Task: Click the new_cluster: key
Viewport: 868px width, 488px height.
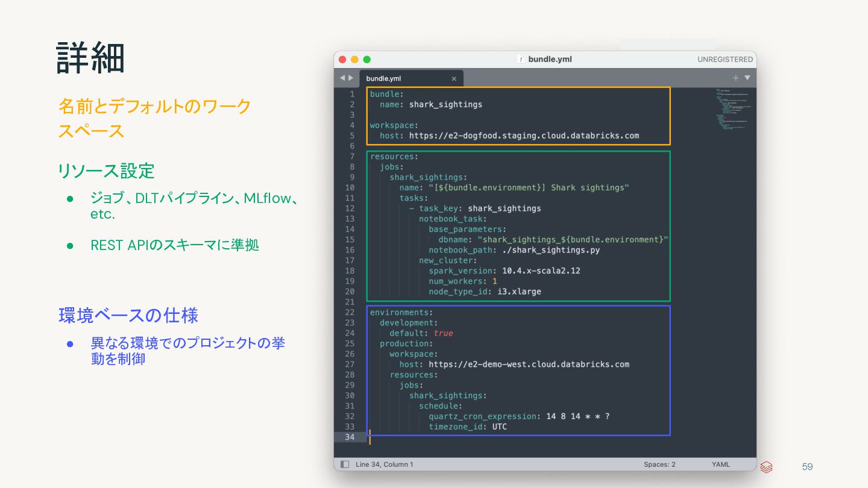Action: 448,260
